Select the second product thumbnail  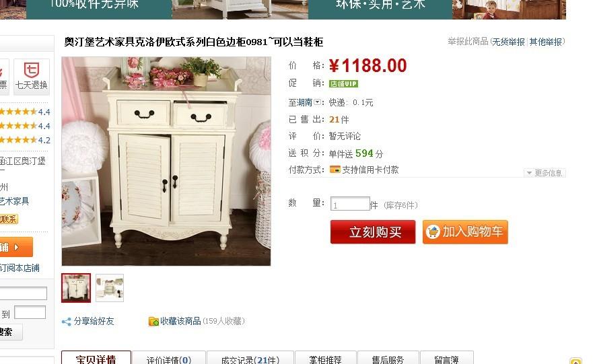click(x=110, y=288)
